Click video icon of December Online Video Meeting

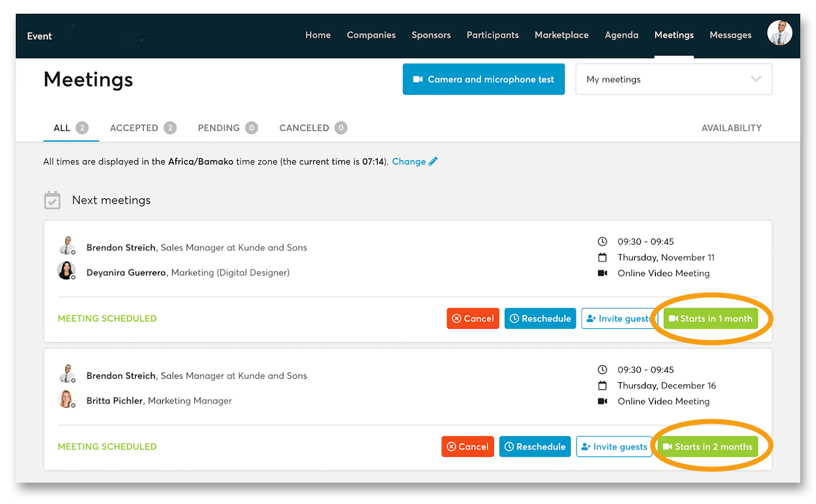602,401
